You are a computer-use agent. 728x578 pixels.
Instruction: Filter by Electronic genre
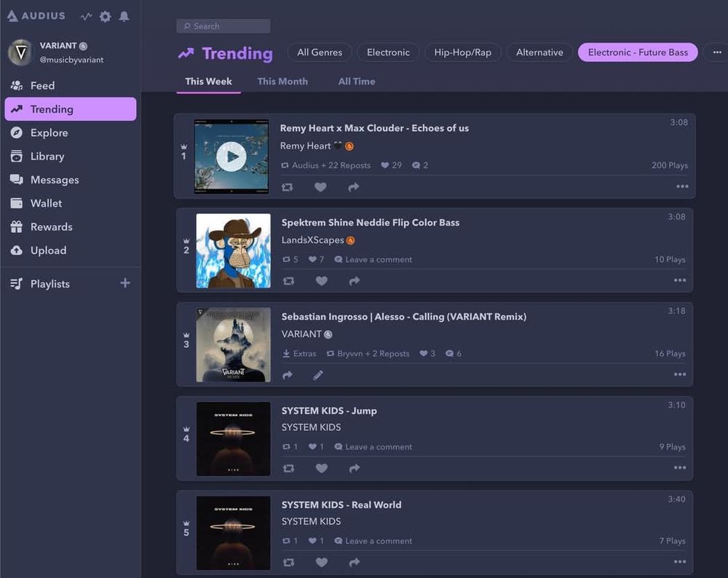point(388,52)
